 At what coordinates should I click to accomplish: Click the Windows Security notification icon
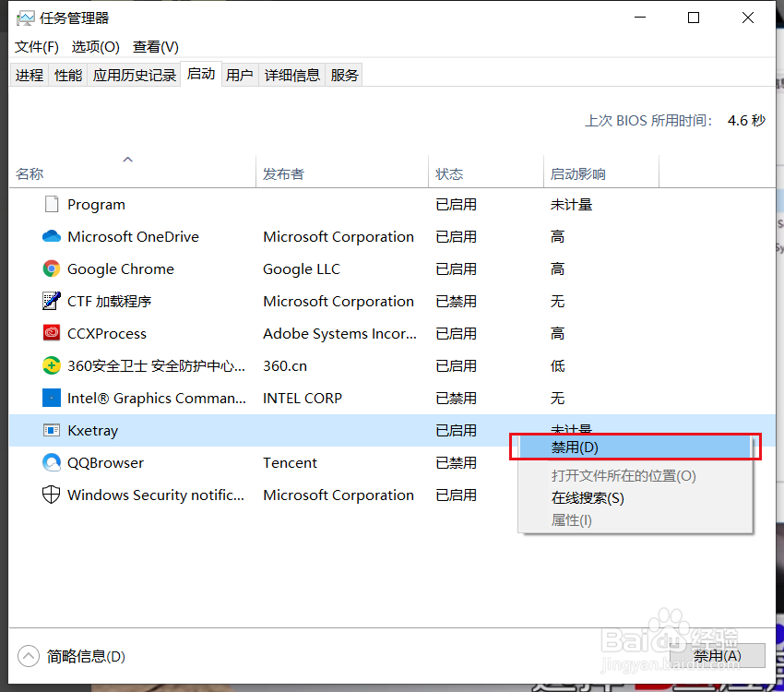coord(53,495)
